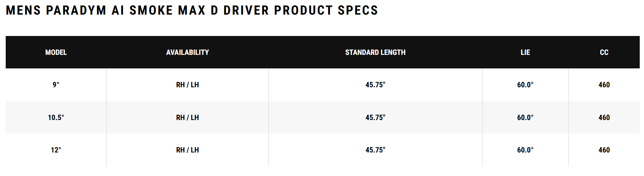Screen dimensions: 644x176
Task: Click the AVAILABILITY column header
Action: click(187, 52)
